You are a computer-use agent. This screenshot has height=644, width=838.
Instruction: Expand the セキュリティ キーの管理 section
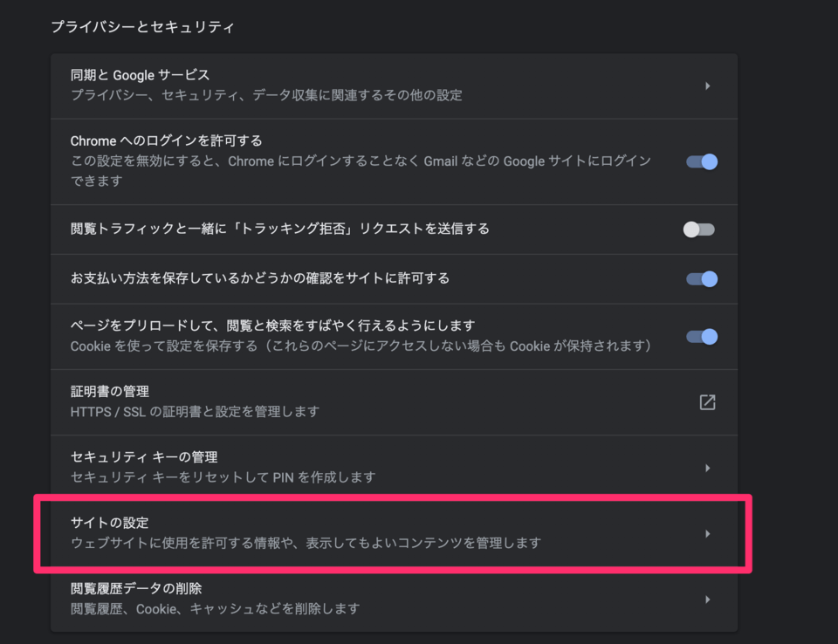click(393, 468)
